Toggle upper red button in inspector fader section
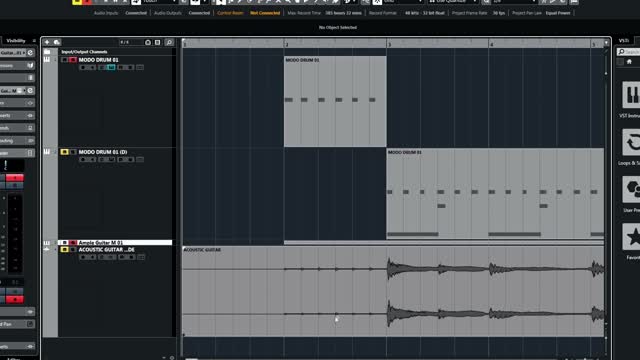The height and width of the screenshot is (360, 640). pos(15,178)
